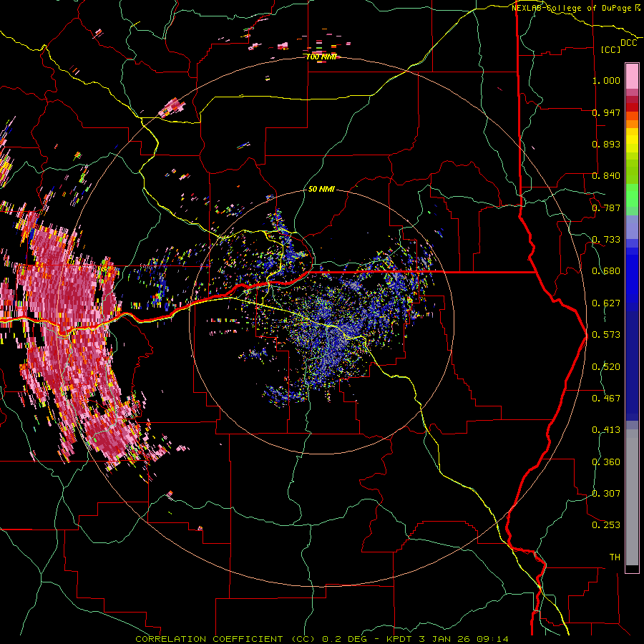Click the KPDT radar site identifier

(x=399, y=639)
